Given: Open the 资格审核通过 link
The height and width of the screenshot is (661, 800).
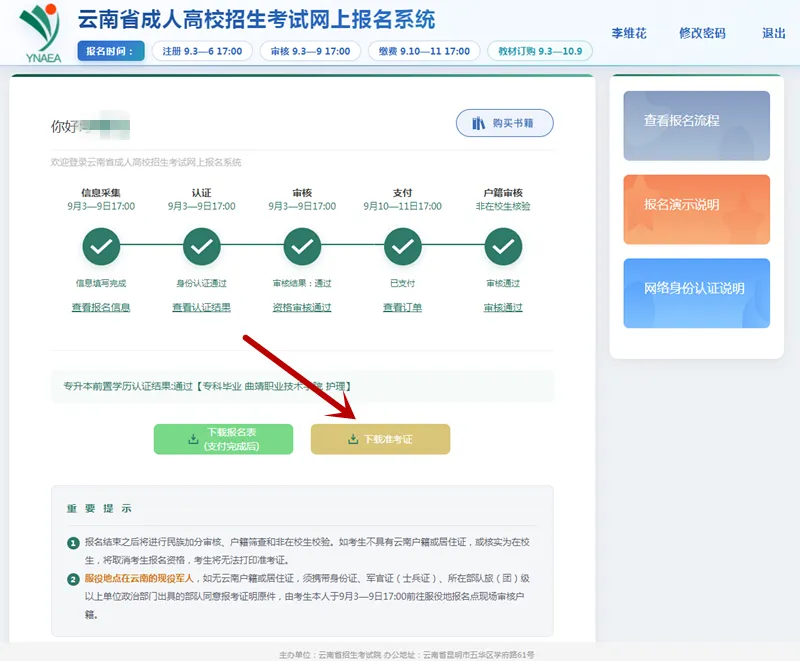Looking at the screenshot, I should pyautogui.click(x=302, y=307).
